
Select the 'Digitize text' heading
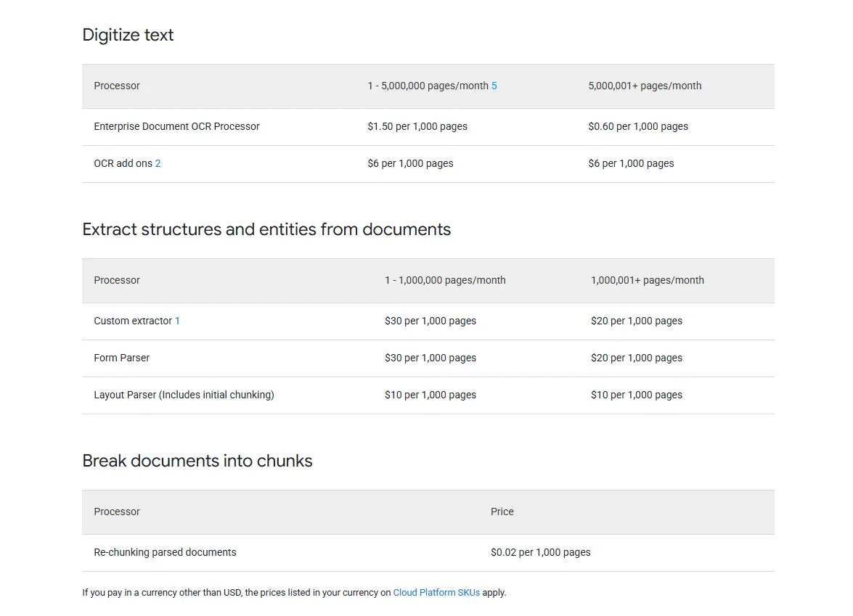[x=128, y=36]
